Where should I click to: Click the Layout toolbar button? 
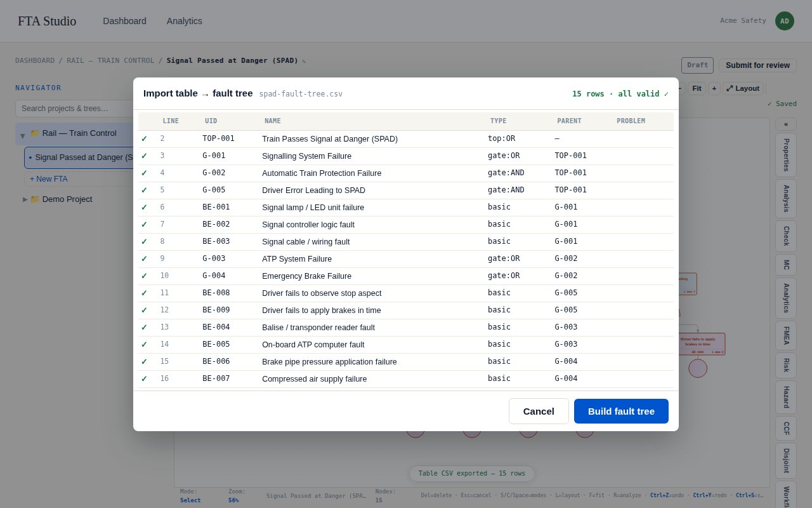(x=743, y=89)
